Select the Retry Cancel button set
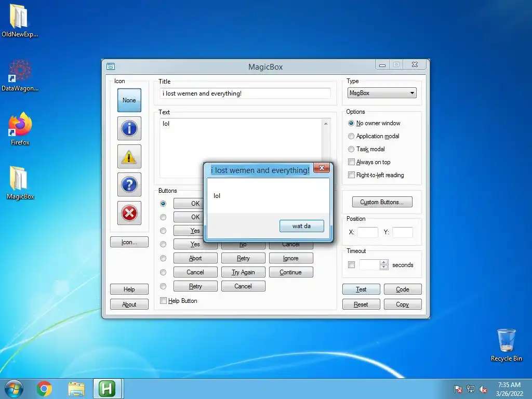 pos(163,286)
